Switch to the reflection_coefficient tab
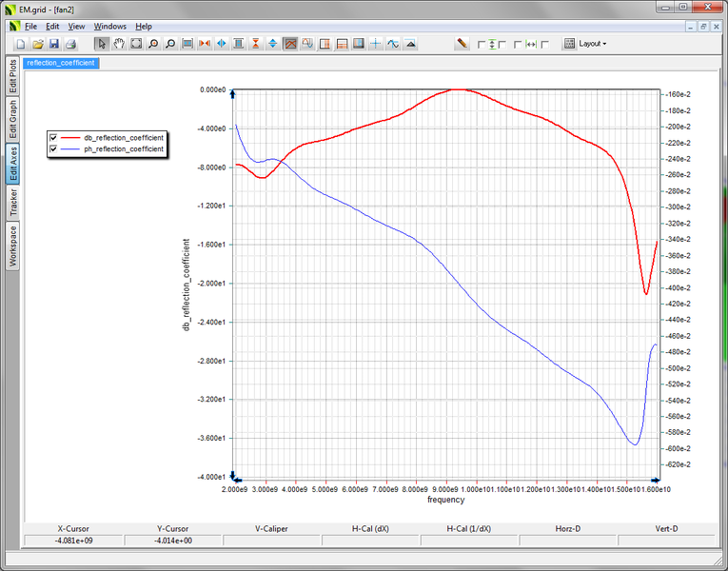 tap(61, 63)
